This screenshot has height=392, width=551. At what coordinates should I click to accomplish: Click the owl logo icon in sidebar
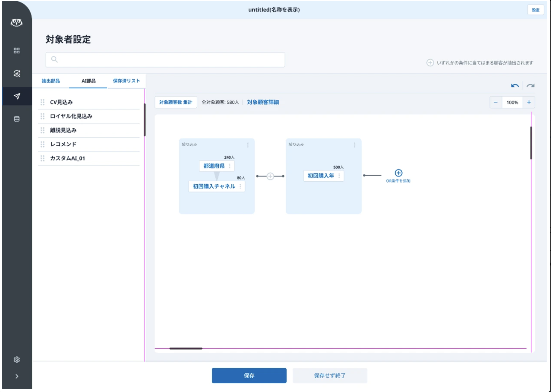16,22
